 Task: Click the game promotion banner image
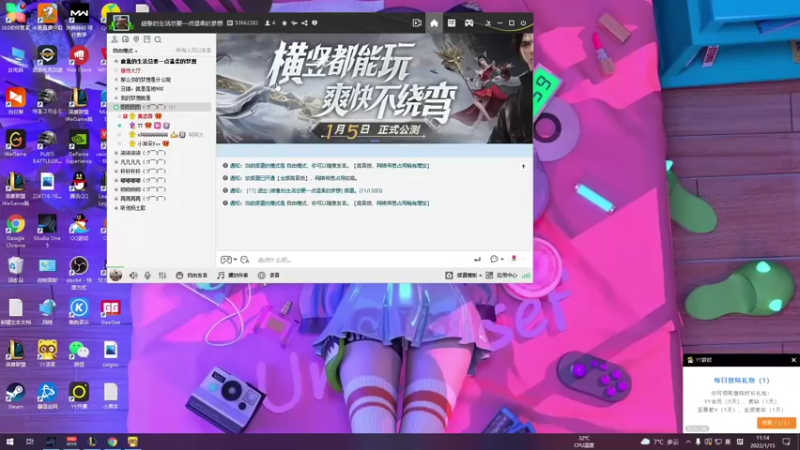pyautogui.click(x=374, y=88)
